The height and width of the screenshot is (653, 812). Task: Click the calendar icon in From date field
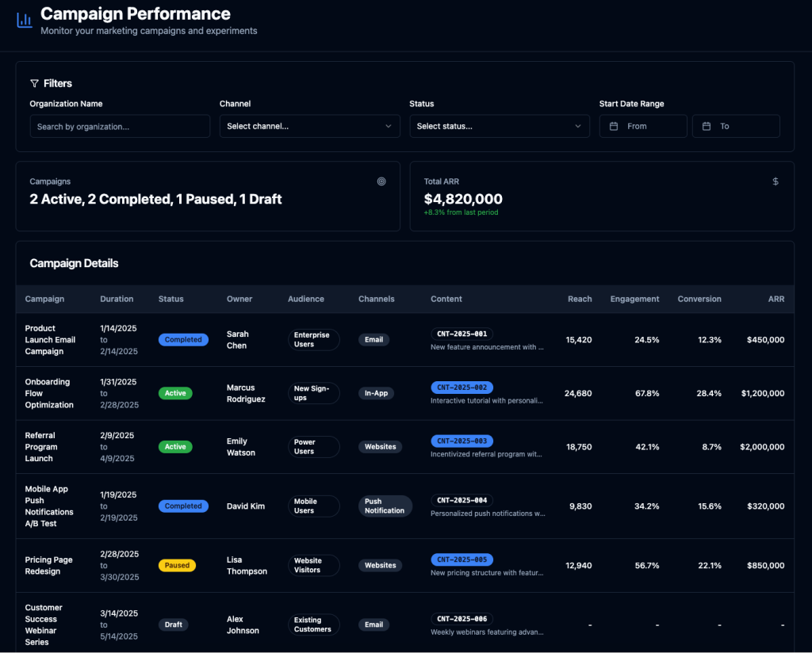(614, 126)
